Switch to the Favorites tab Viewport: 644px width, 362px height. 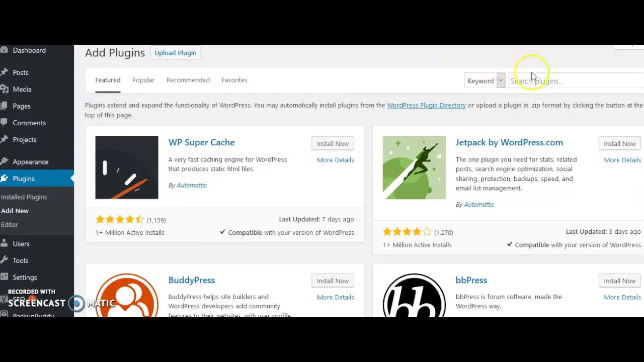(234, 80)
